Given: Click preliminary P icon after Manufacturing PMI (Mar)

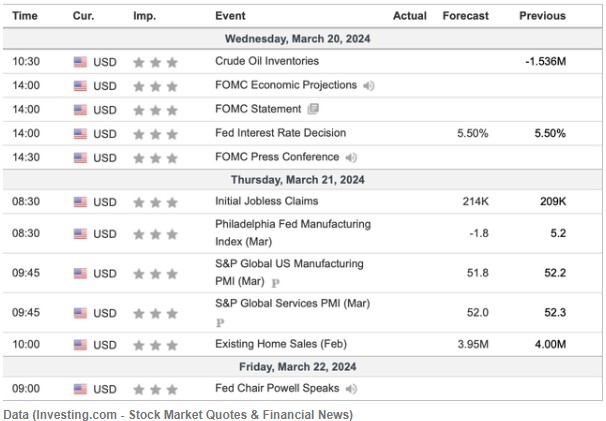Looking at the screenshot, I should [275, 283].
